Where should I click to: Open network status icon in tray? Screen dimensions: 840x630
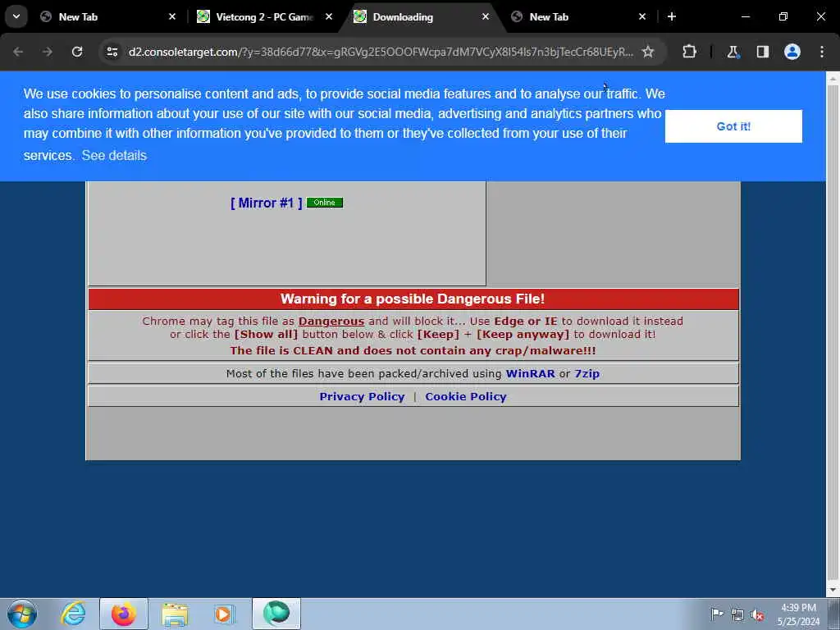pos(737,615)
